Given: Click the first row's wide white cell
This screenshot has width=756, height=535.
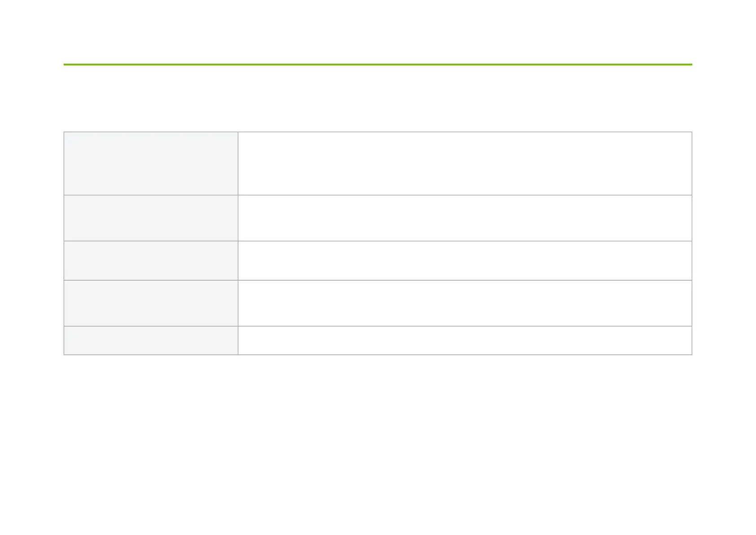Looking at the screenshot, I should [465, 164].
